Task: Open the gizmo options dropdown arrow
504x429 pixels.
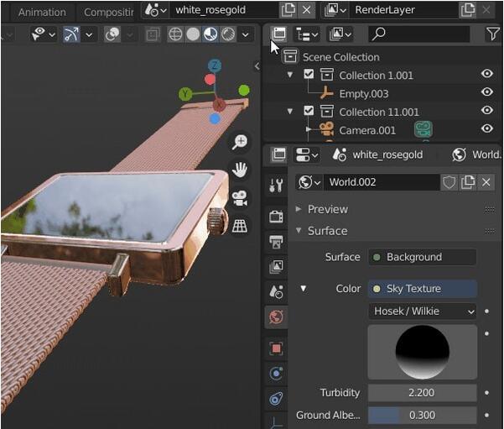Action: (x=89, y=34)
